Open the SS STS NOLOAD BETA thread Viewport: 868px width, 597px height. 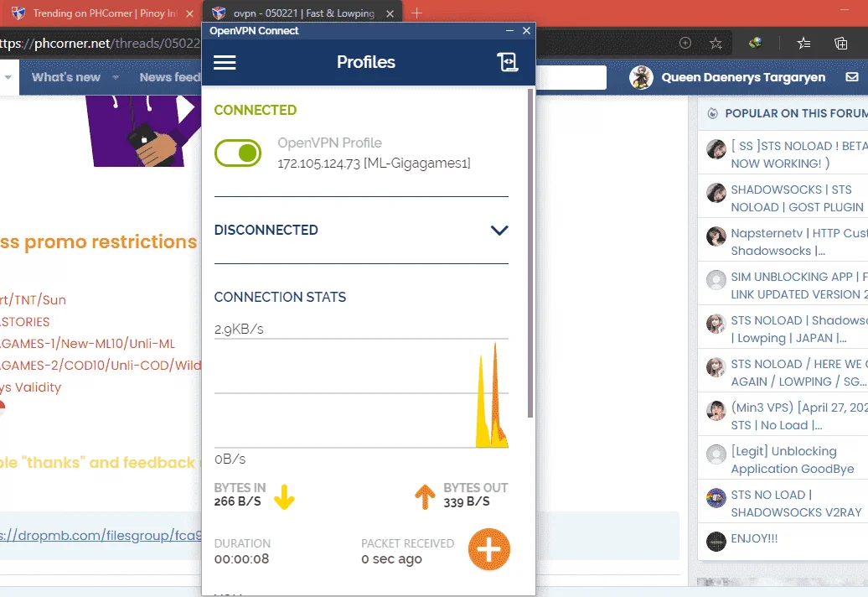(799, 154)
